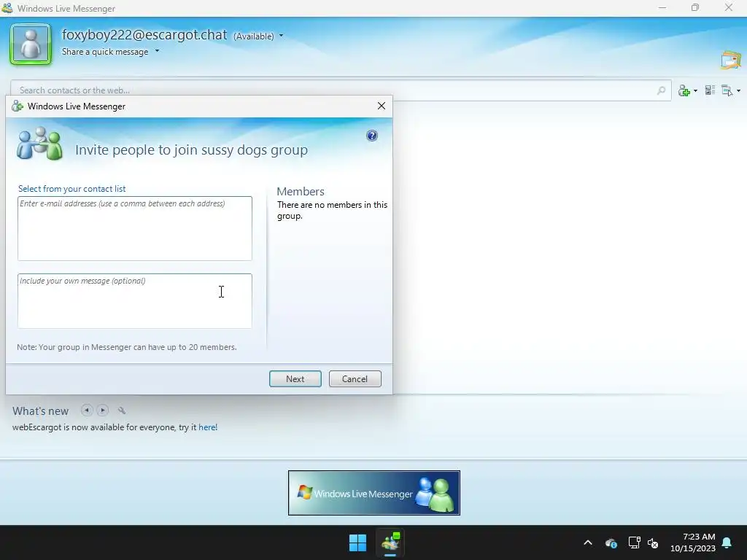This screenshot has height=560, width=747.
Task: Show next What's new item
Action: click(102, 410)
